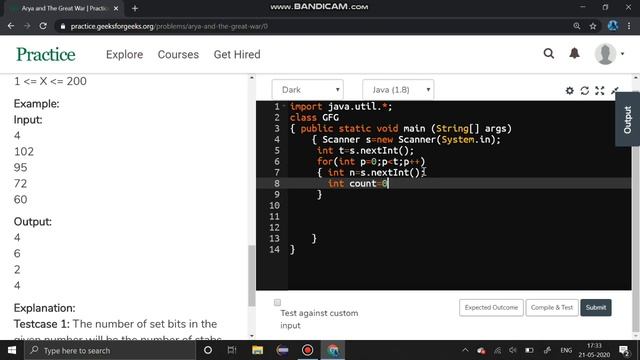The height and width of the screenshot is (360, 640).
Task: Click code line 10 in editor
Action: (x=459, y=205)
